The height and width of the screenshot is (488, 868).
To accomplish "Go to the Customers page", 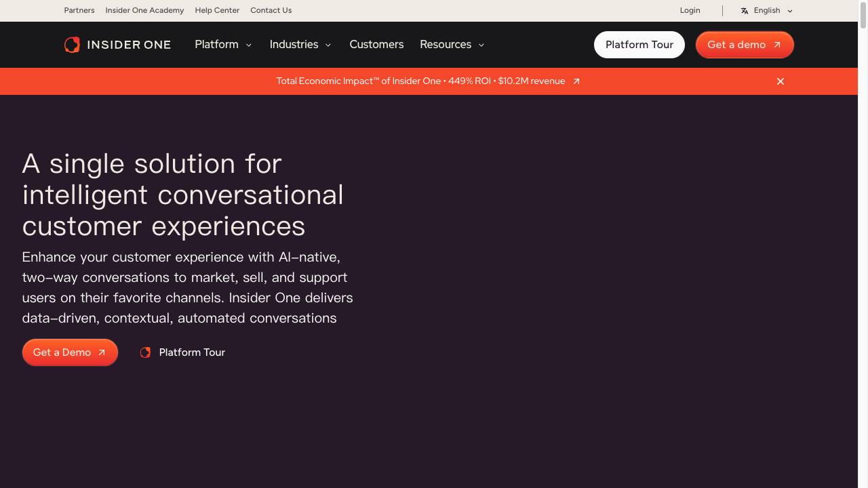I will pyautogui.click(x=376, y=45).
